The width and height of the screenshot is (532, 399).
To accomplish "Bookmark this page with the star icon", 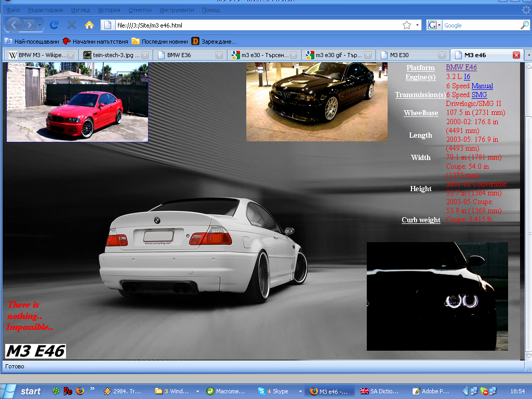I will 406,25.
